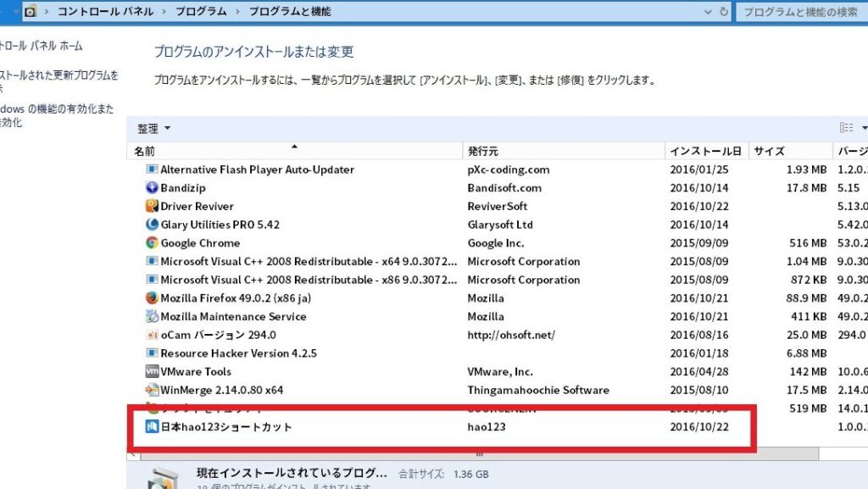Click the Glary Utilities PRO icon

153,225
